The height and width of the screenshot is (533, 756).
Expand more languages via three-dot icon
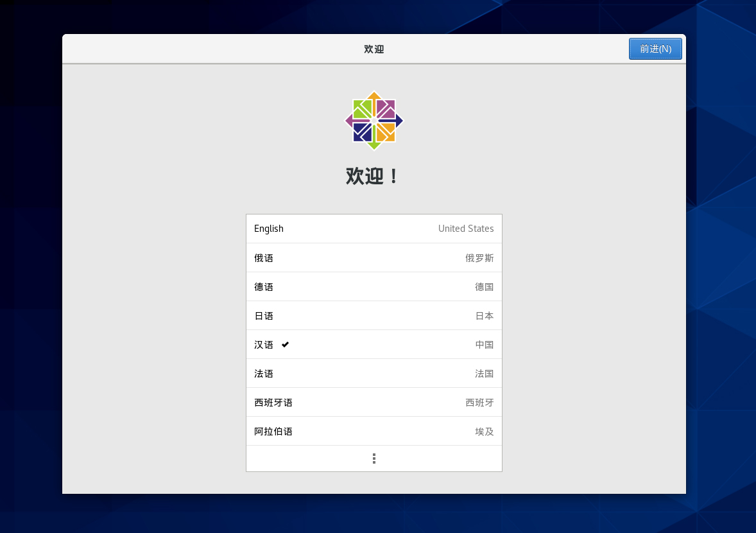[x=374, y=459]
